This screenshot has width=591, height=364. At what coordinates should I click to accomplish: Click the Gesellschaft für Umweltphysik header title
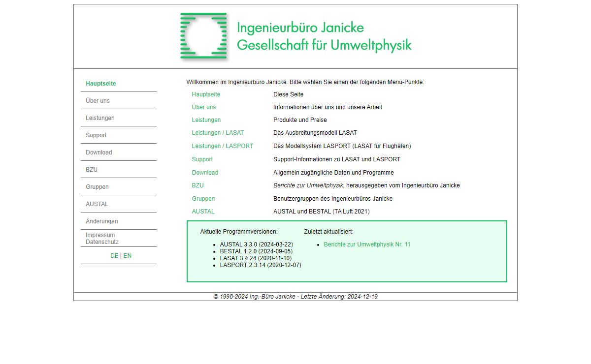click(x=324, y=45)
